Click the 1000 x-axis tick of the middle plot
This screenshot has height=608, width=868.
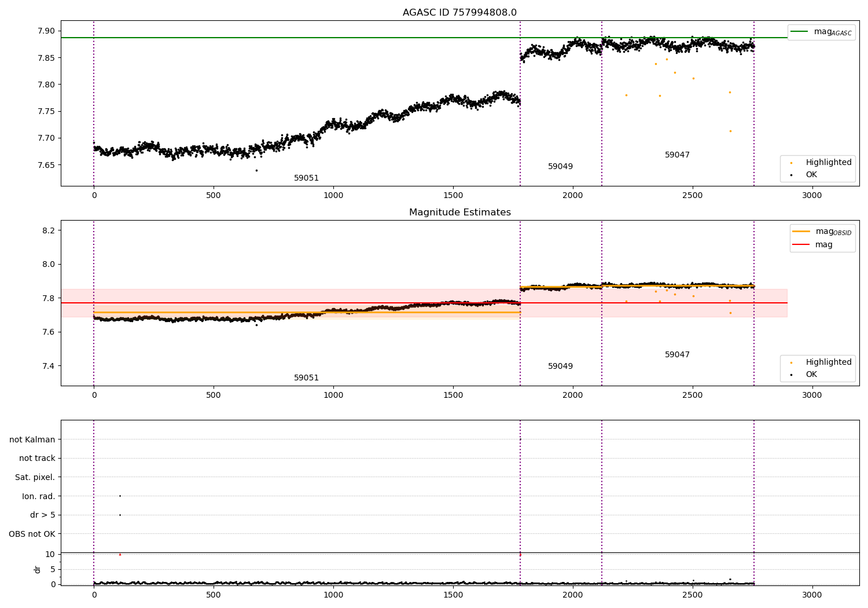point(333,395)
